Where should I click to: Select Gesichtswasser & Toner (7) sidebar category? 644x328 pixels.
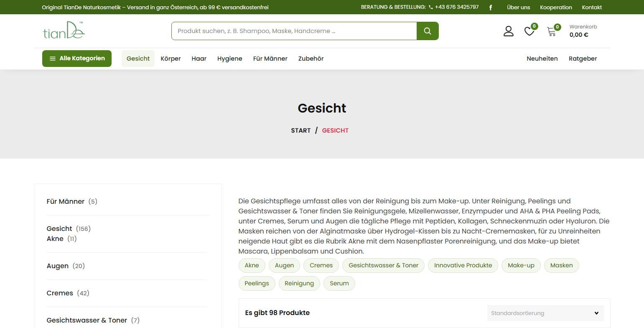93,320
